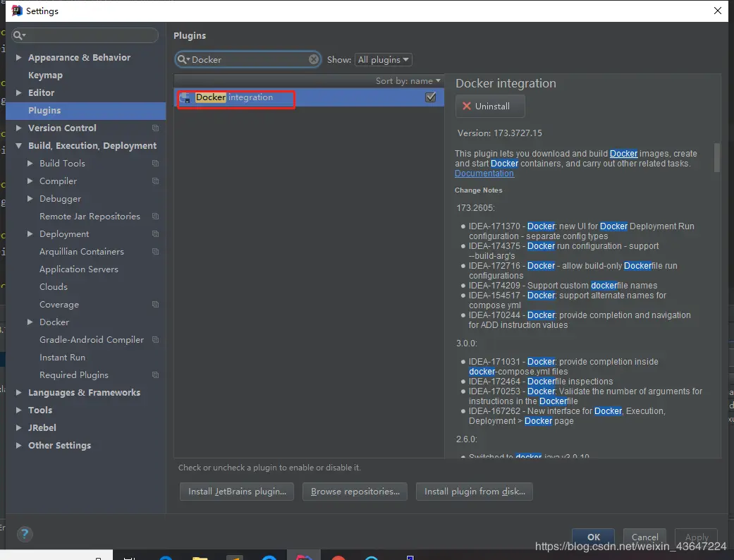Open Instant Run settings
Viewport: 734px width, 560px height.
pos(62,358)
